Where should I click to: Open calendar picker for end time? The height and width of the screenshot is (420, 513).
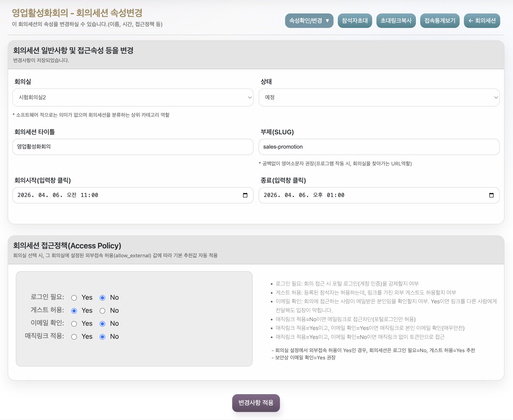[491, 195]
